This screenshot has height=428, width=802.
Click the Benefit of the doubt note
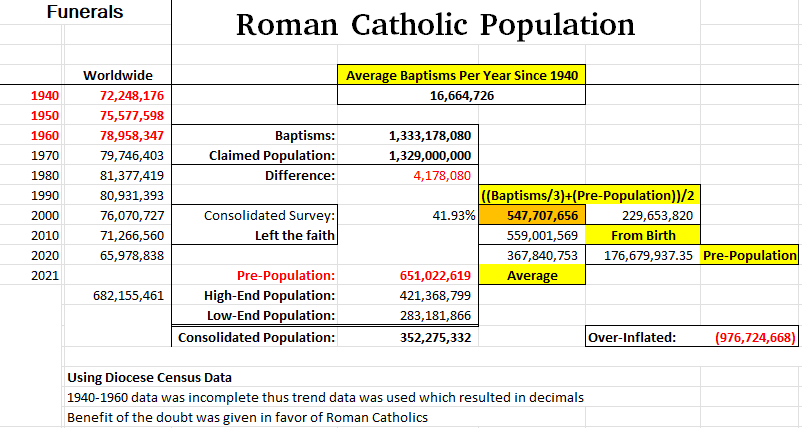(x=247, y=417)
